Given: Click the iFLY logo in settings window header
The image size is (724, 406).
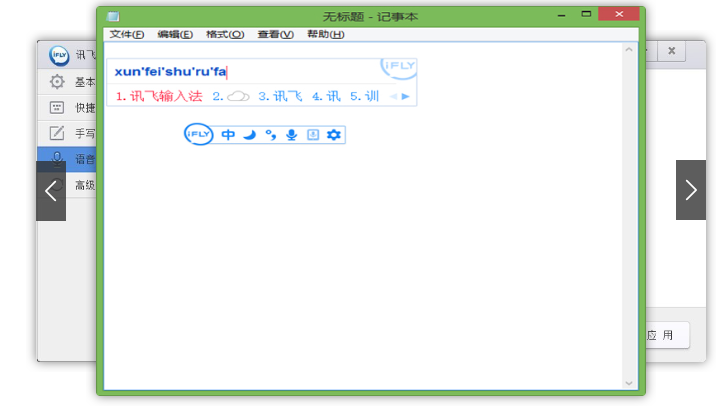Looking at the screenshot, I should coord(59,55).
